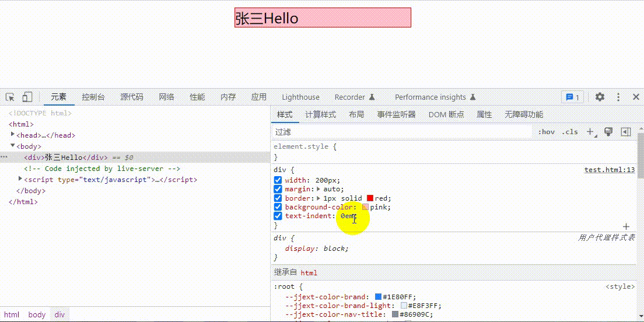
Task: Select the 样式 sub-tab
Action: click(x=285, y=114)
